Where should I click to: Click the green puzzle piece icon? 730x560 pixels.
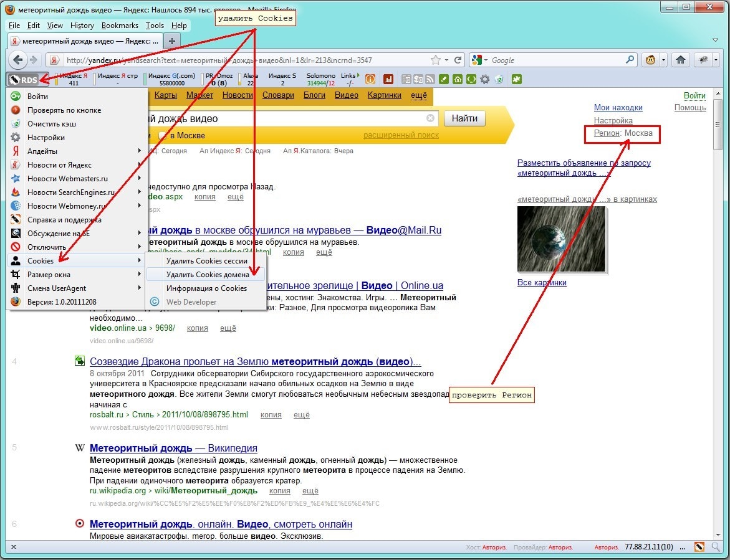click(x=516, y=80)
